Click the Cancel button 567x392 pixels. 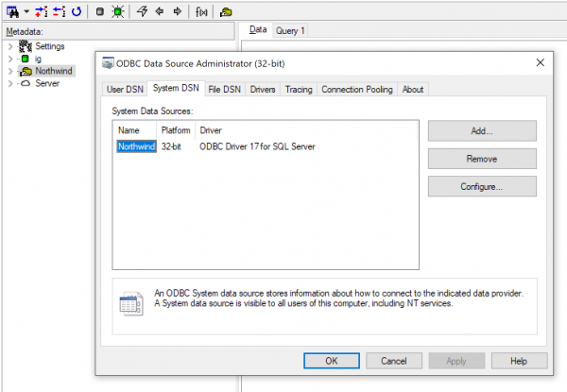point(394,361)
